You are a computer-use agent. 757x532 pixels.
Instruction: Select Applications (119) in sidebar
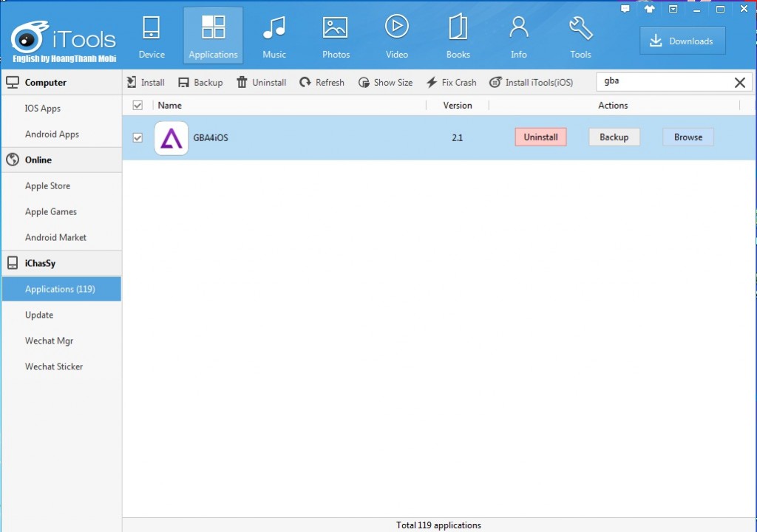coord(61,289)
